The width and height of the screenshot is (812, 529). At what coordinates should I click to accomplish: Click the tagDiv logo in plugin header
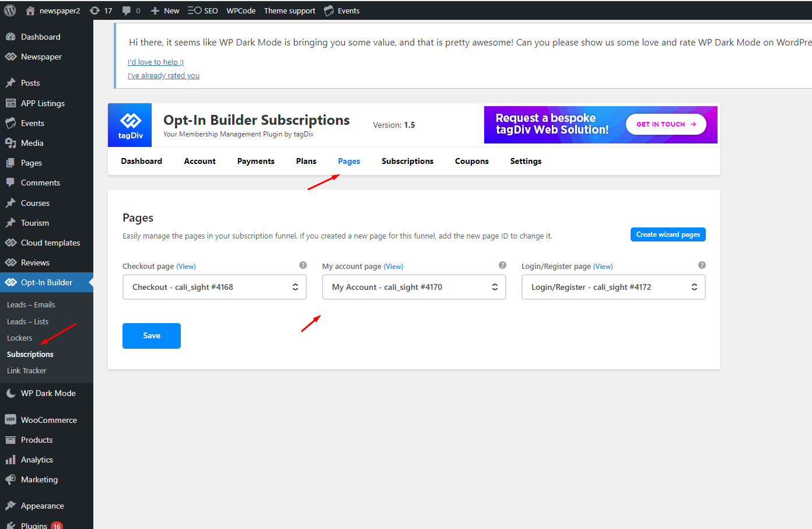pyautogui.click(x=130, y=125)
